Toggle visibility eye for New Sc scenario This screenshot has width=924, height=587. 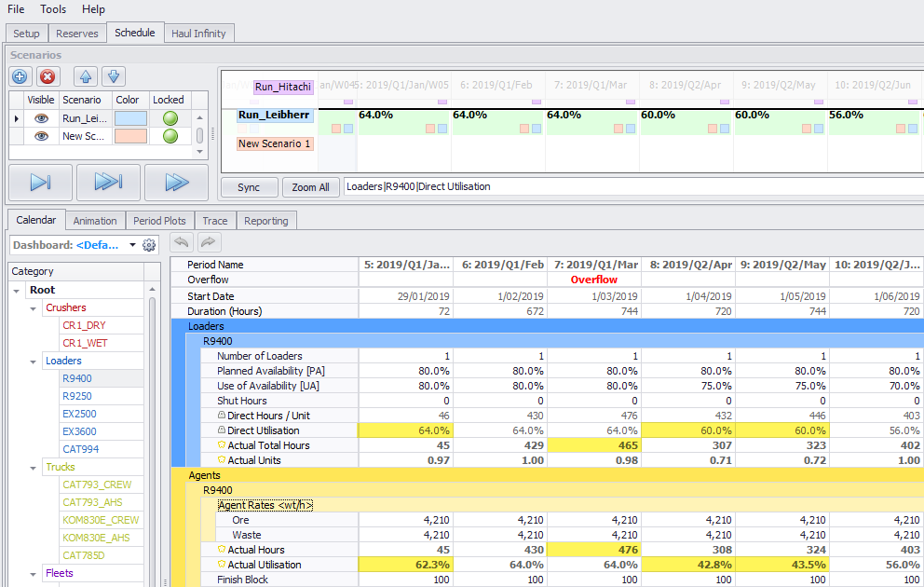41,136
